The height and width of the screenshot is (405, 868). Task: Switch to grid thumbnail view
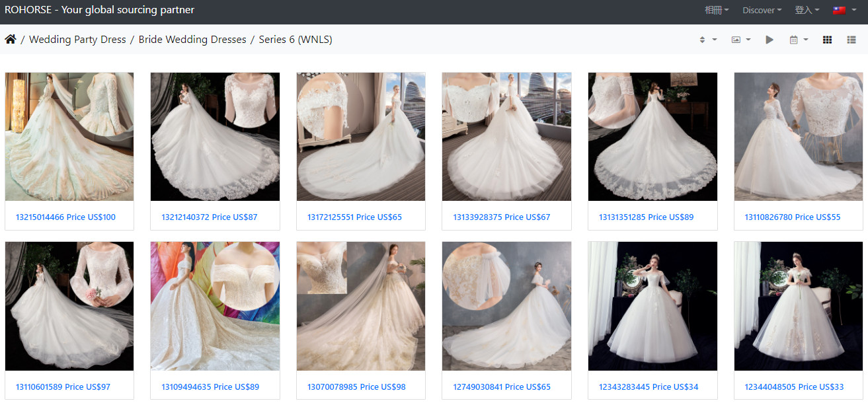tap(827, 40)
